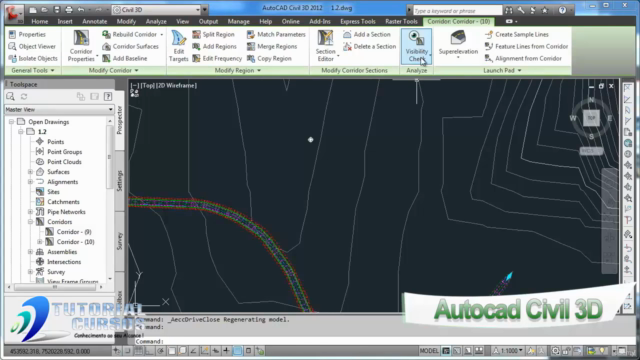Click the [2D Wireframe] visual style label
Screen dimensions: 640x360
[176, 85]
